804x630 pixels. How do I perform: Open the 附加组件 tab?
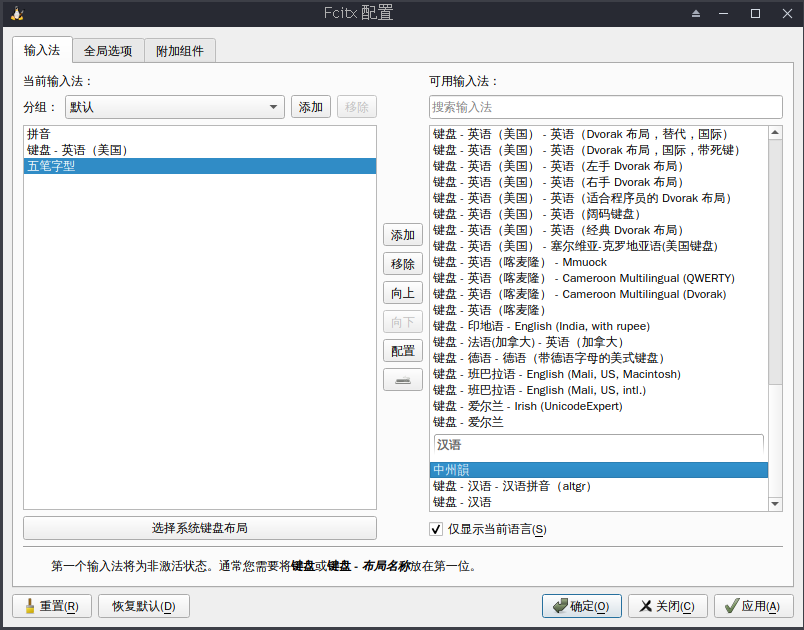coord(180,51)
